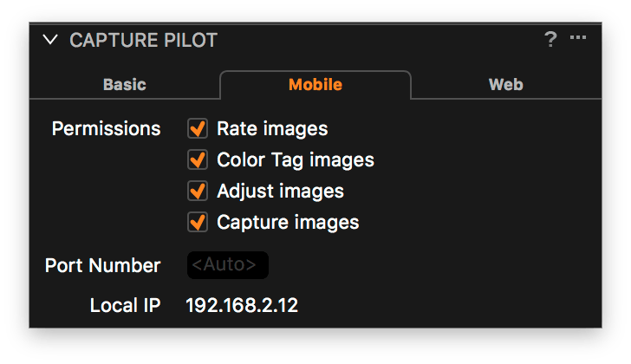Image resolution: width=631 pixels, height=364 pixels.
Task: Click the Color Tag images label
Action: 296,160
